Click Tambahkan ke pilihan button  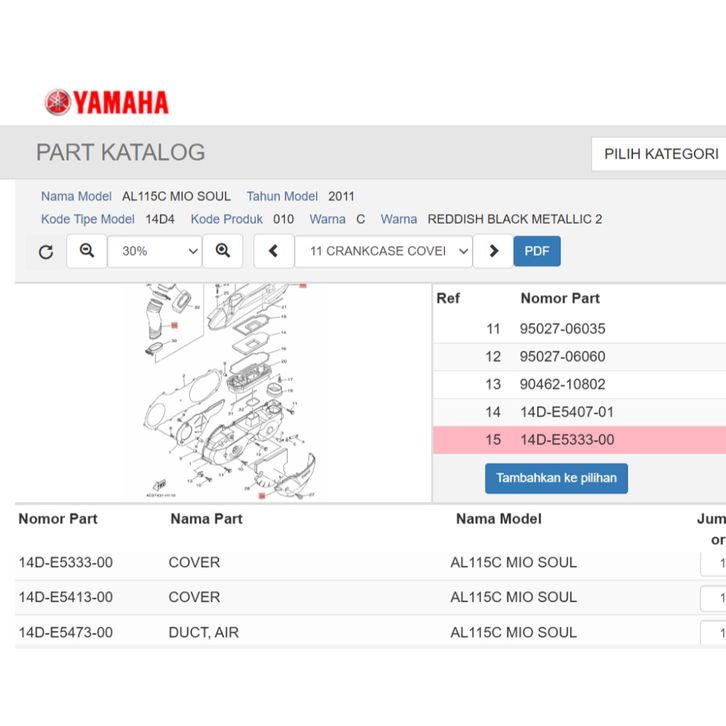tap(556, 478)
